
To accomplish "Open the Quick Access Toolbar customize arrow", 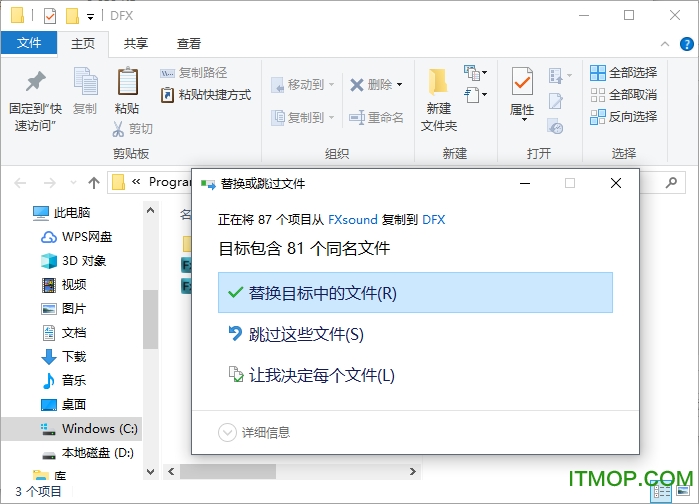I will click(90, 17).
